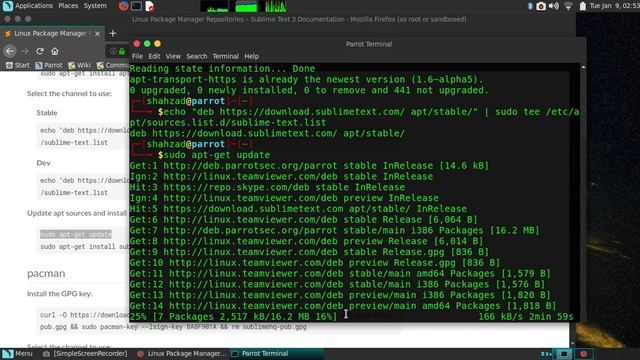Open the Community bookmark in Firefox
The width and height of the screenshot is (640, 360).
click(113, 65)
